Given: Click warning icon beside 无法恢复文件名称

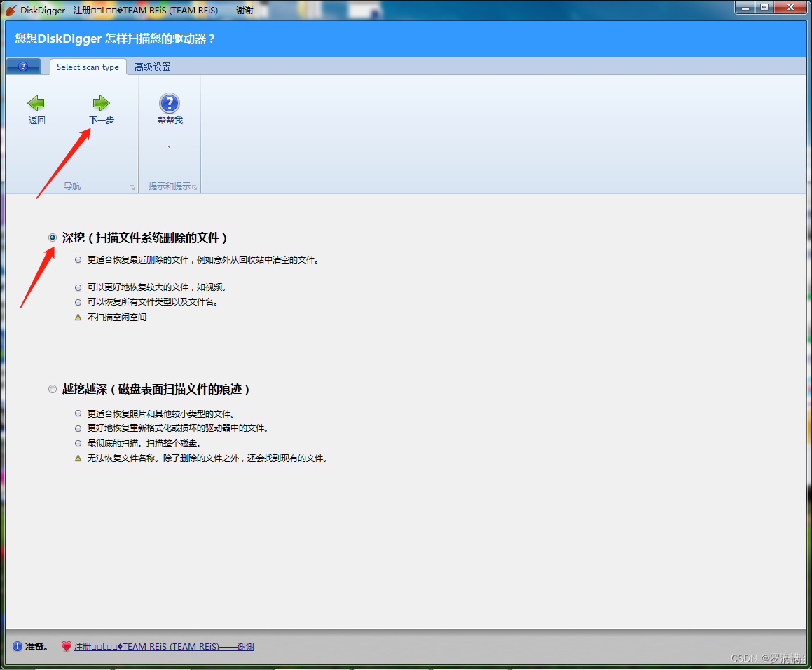Looking at the screenshot, I should [78, 458].
